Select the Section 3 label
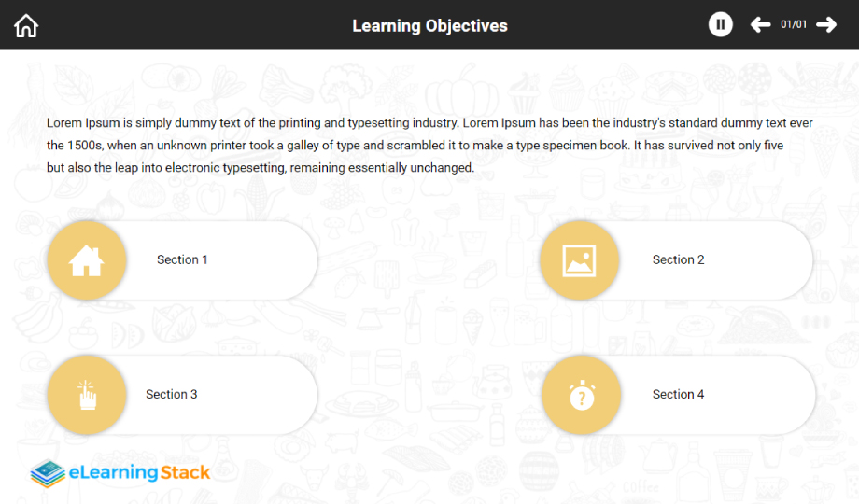Image resolution: width=859 pixels, height=504 pixels. [172, 395]
